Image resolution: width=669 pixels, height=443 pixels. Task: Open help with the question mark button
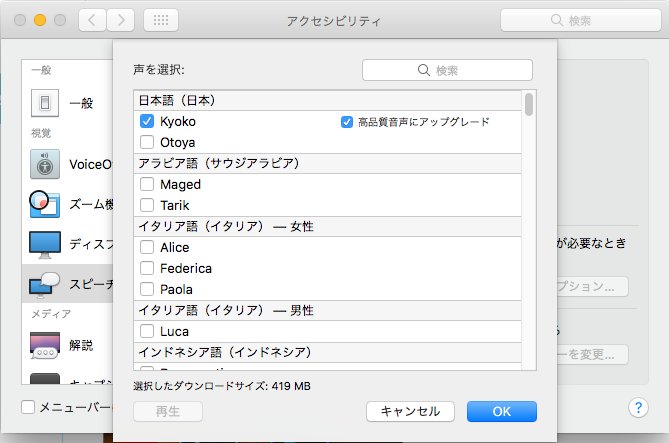pyautogui.click(x=638, y=408)
